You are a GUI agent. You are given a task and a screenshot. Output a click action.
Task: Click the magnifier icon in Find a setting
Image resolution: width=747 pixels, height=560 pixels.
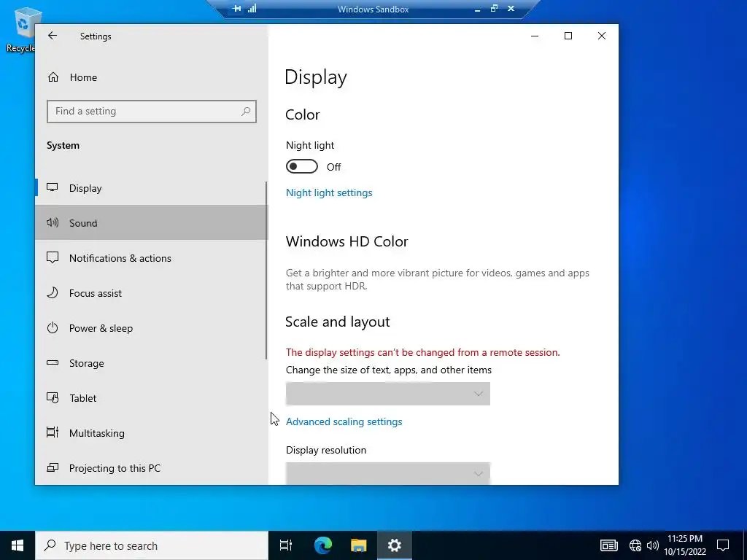tap(246, 112)
